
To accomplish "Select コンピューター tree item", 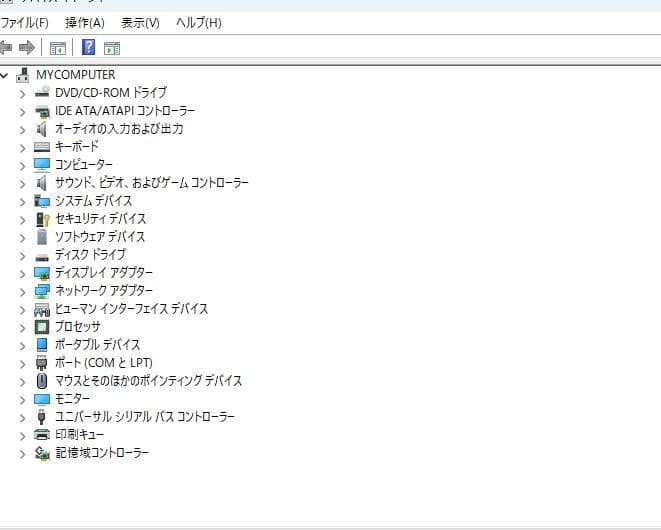I will [x=84, y=164].
